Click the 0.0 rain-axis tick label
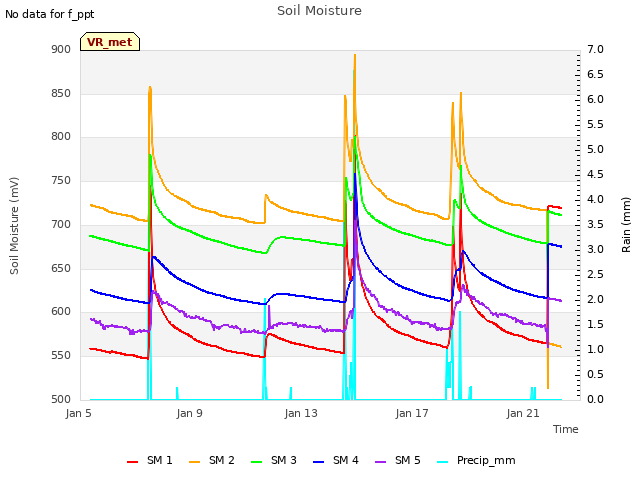 [595, 399]
